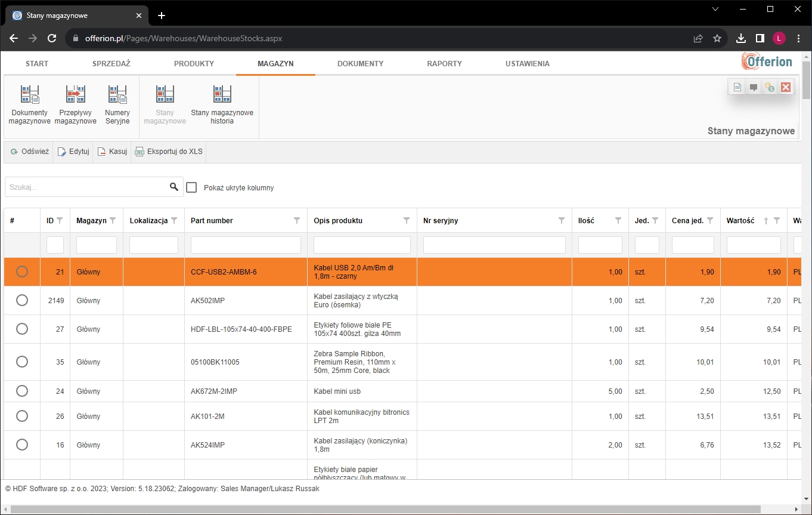Click the currency coins icon
The image size is (812, 515).
pos(769,87)
